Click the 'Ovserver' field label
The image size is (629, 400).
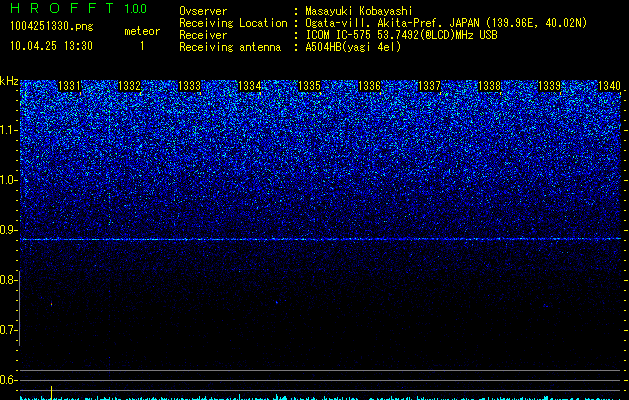pyautogui.click(x=203, y=11)
